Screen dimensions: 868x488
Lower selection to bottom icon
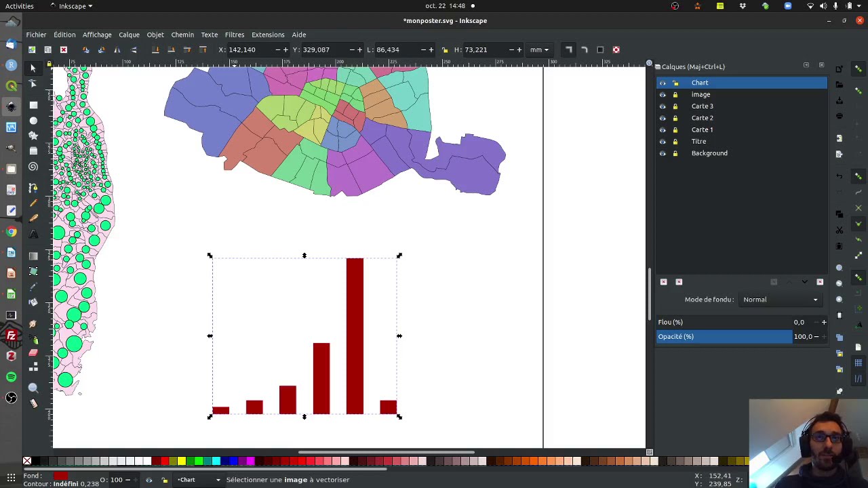pos(155,49)
